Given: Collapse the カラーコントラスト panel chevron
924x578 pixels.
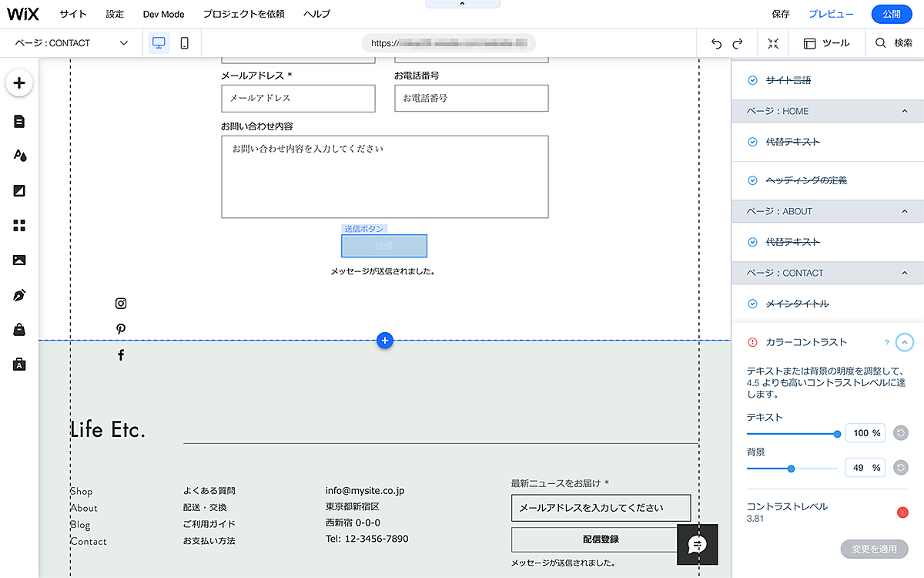Looking at the screenshot, I should (905, 342).
